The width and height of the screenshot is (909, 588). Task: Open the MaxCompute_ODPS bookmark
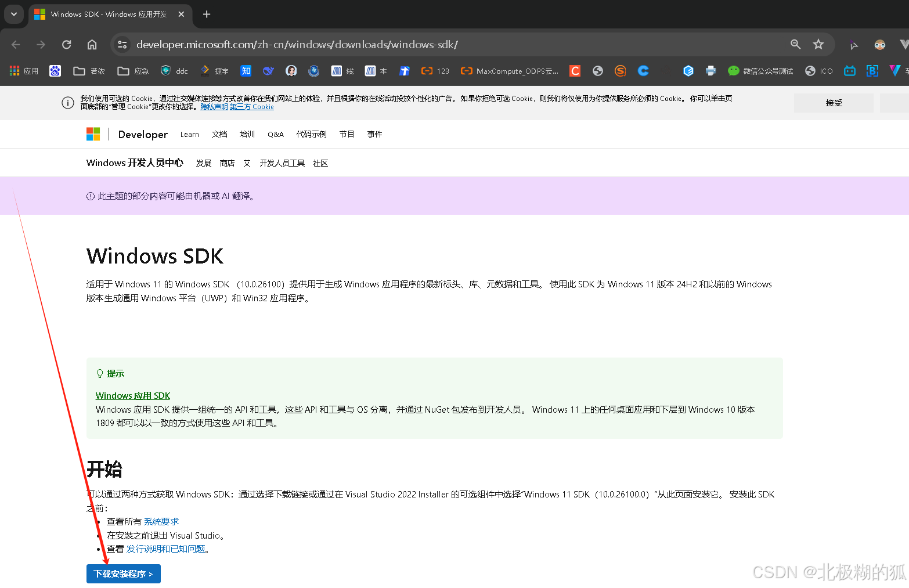click(509, 71)
